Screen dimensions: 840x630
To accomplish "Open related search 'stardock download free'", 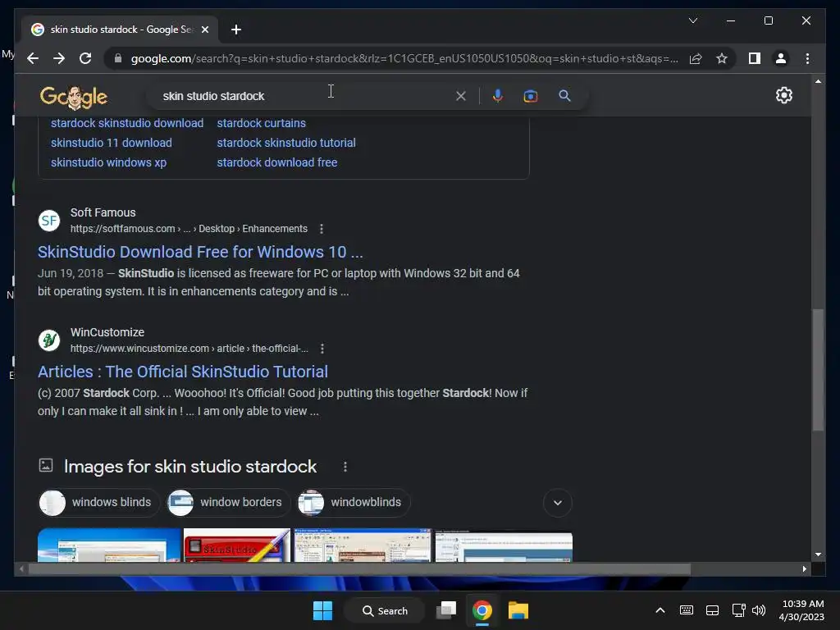I will 277,162.
